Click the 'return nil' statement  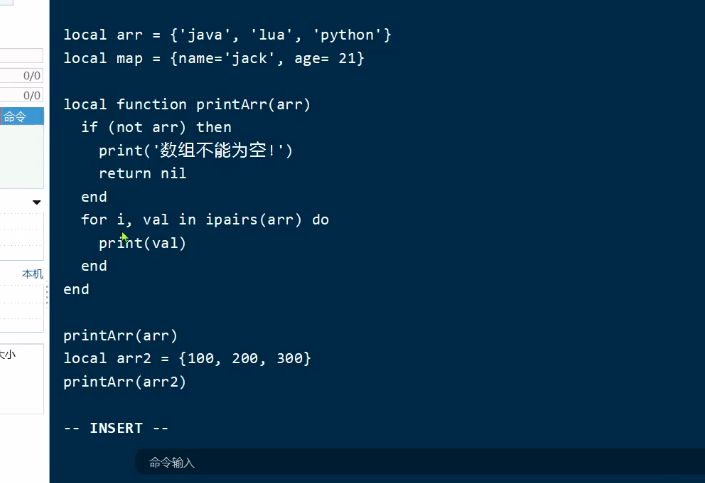coord(142,173)
